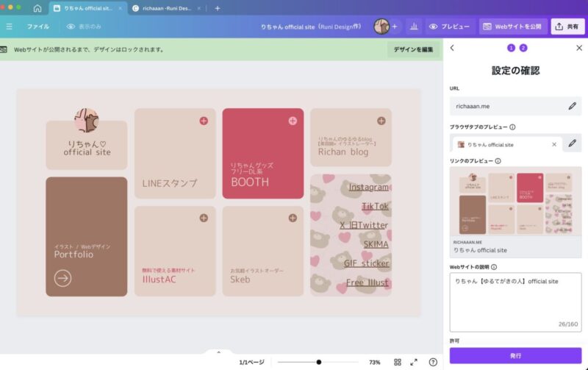This screenshot has width=588, height=370.
Task: Open the analytics bar chart icon
Action: [x=414, y=26]
